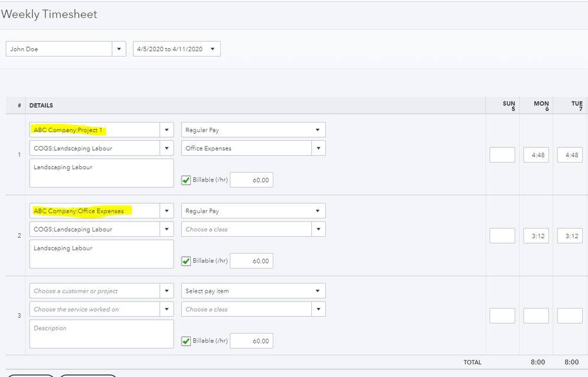Click row 2 Tuesday hours field 3:12
This screenshot has height=377, width=588.
[570, 236]
